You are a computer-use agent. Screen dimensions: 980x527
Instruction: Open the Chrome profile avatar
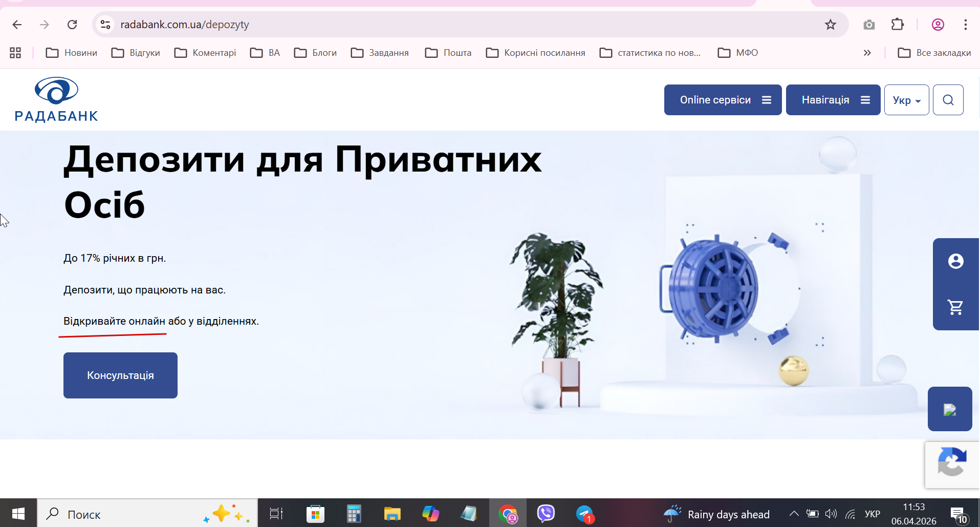(x=938, y=25)
